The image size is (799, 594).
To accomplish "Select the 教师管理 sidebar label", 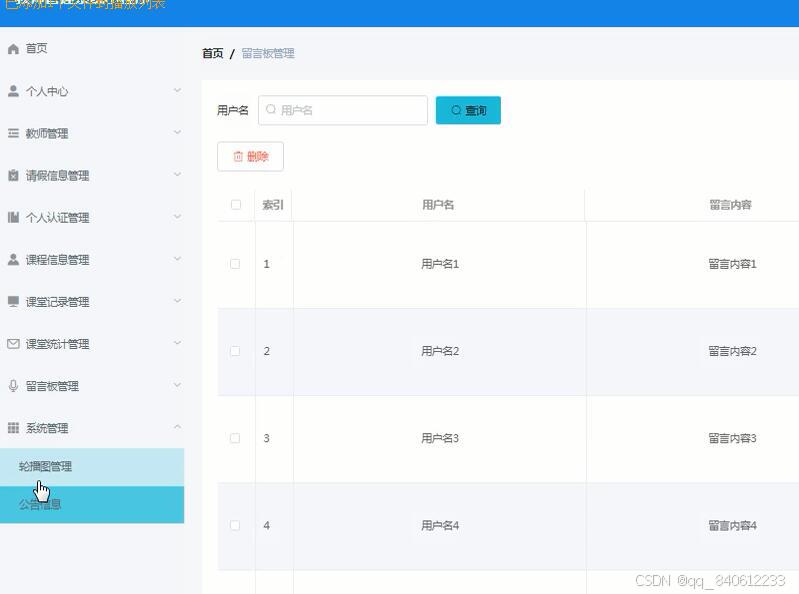I will coord(47,133).
